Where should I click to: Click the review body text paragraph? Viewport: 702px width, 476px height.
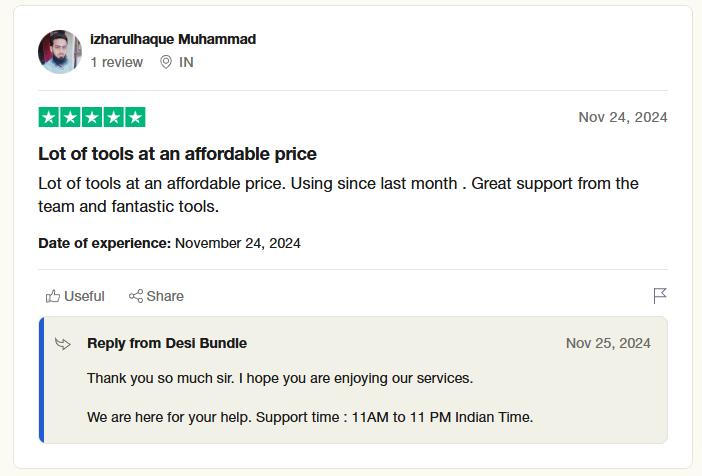[x=338, y=195]
